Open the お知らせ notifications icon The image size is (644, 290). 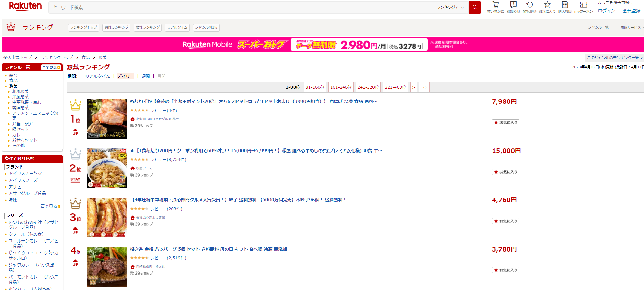513,5
